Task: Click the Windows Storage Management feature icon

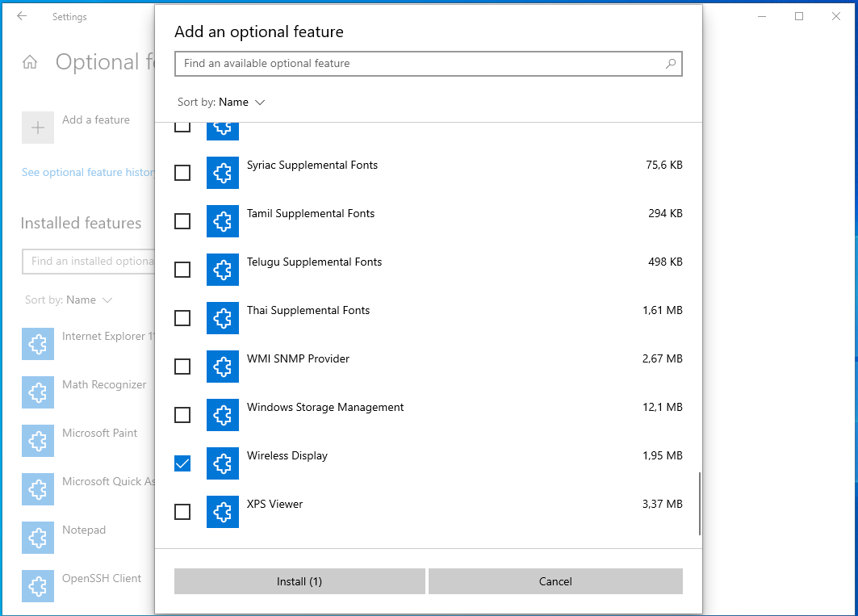Action: click(222, 415)
